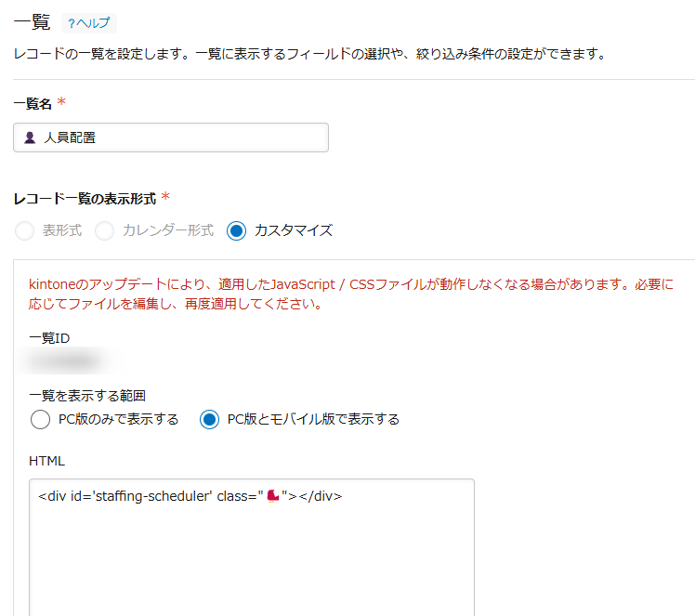Click the 一覧 page heading
This screenshot has height=616, width=695.
[x=32, y=21]
